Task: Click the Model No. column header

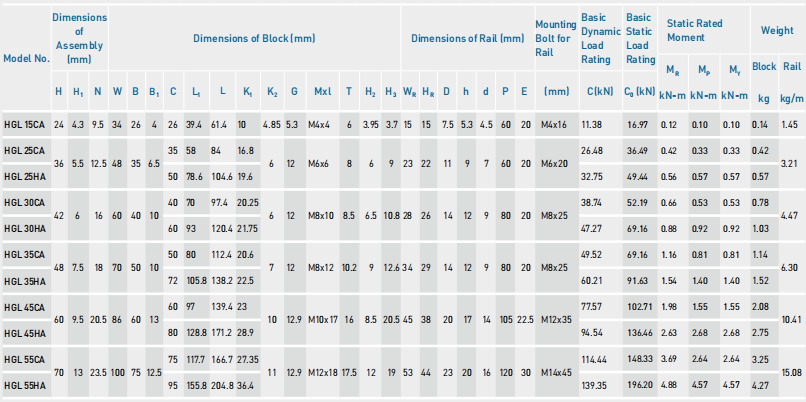Action: (26, 58)
